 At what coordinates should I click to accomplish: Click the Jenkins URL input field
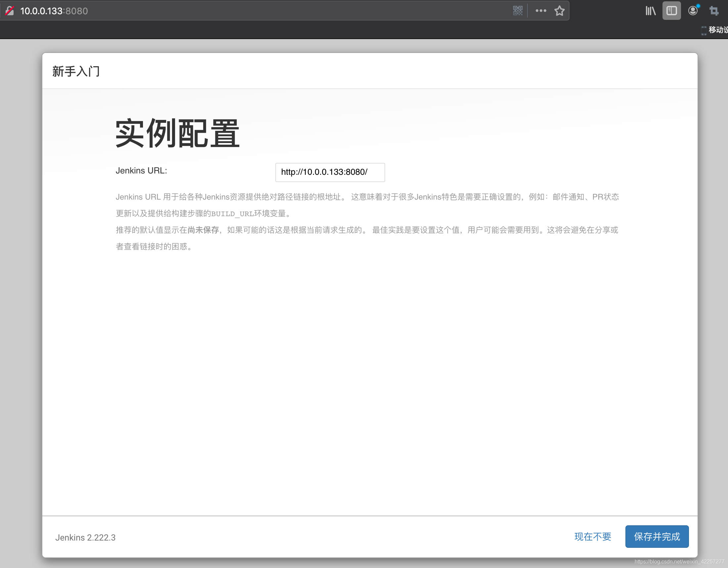[x=330, y=172]
